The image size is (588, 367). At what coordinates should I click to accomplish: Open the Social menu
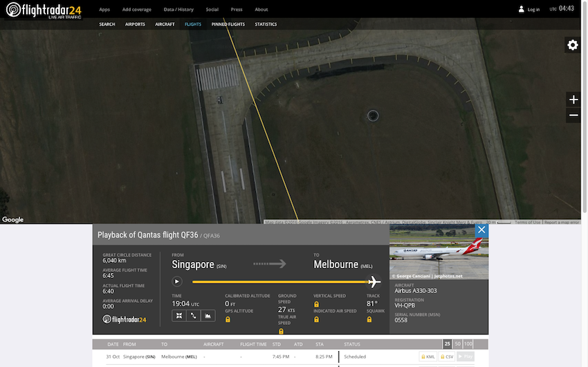click(212, 10)
